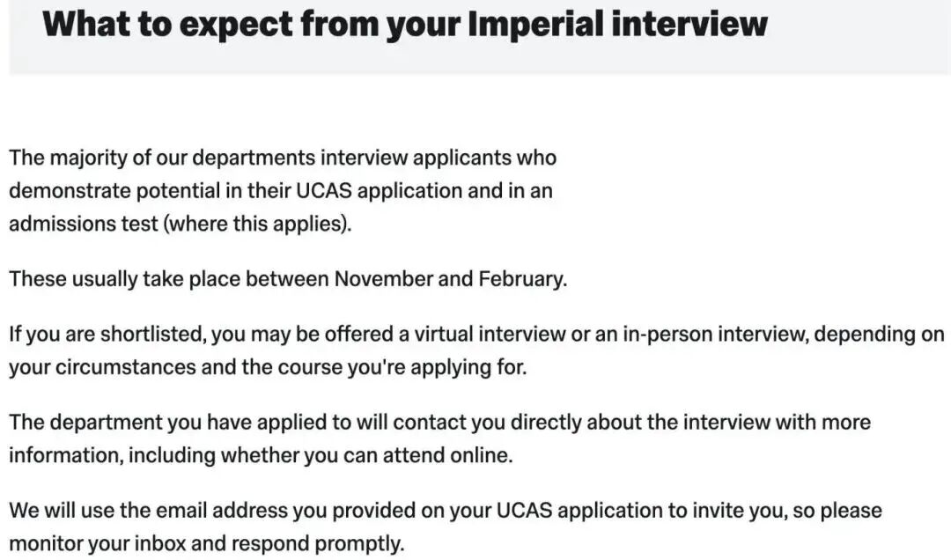Click the phrase "contact you directly"
Screen dimensions: 951x560
click(x=487, y=423)
